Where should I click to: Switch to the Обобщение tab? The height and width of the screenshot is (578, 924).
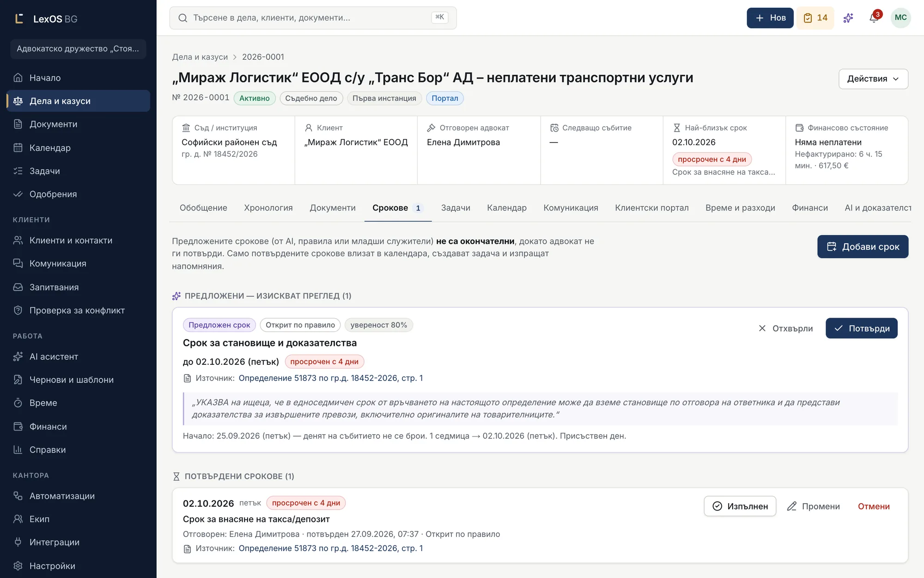(203, 208)
